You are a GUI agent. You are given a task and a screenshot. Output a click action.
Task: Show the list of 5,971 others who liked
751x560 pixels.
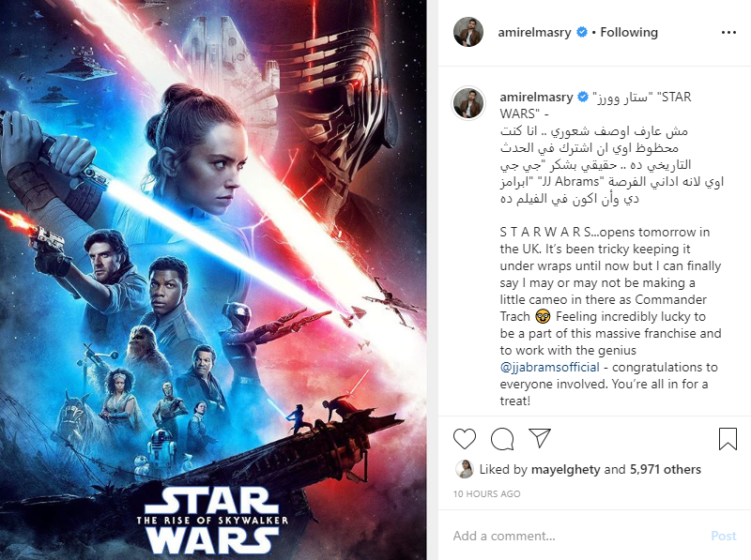[x=666, y=470]
